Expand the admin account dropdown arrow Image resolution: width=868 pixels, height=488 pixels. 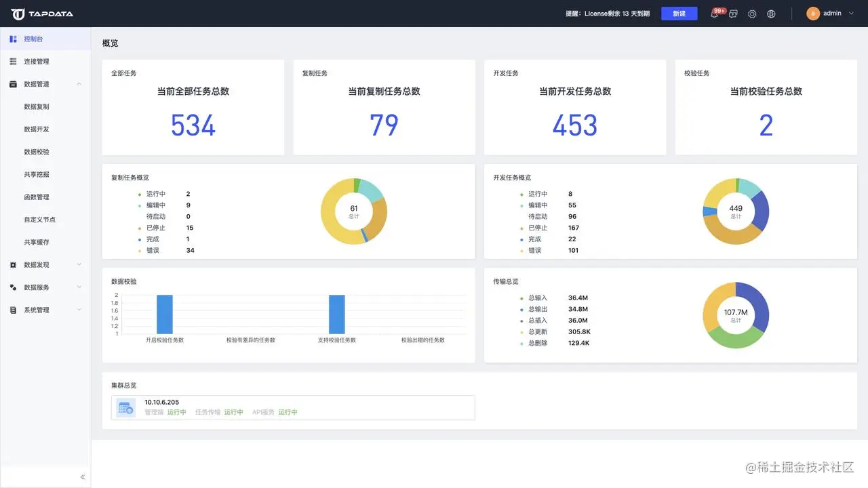point(851,14)
